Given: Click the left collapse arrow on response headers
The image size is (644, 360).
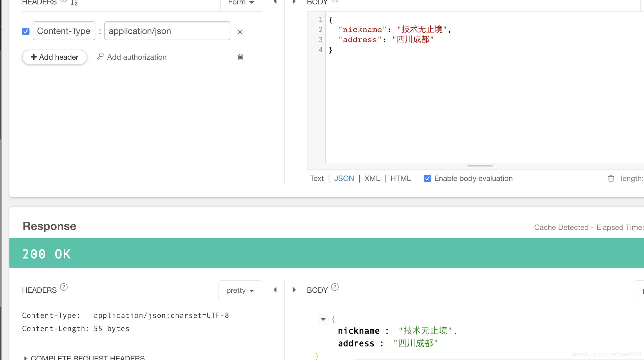Looking at the screenshot, I should pyautogui.click(x=275, y=290).
